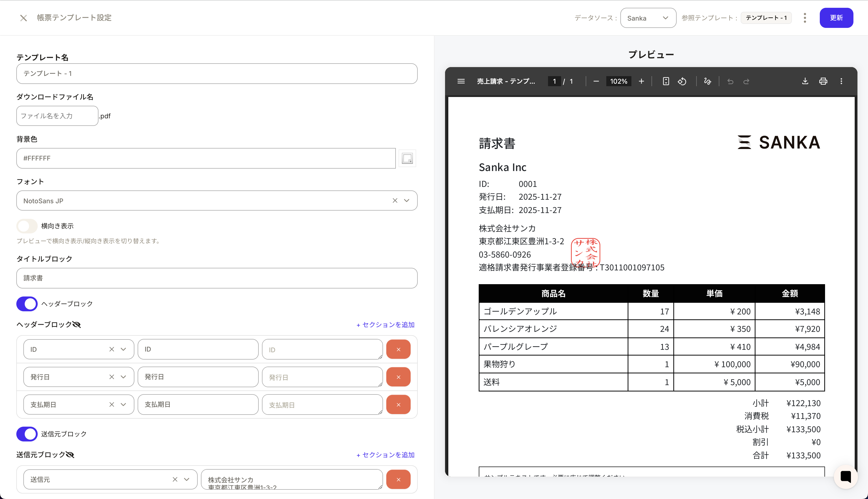Zoom out the PDF preview

tap(596, 81)
